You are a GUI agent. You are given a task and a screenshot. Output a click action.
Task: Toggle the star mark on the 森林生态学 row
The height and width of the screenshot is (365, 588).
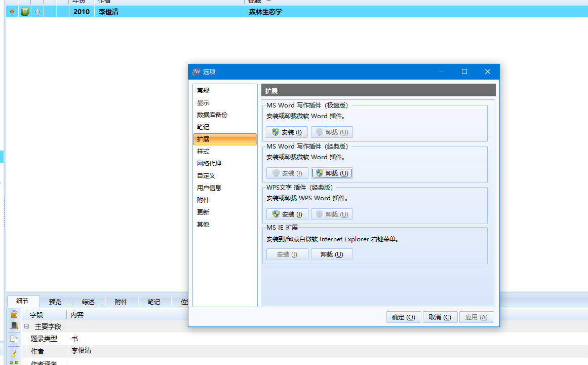[x=37, y=12]
